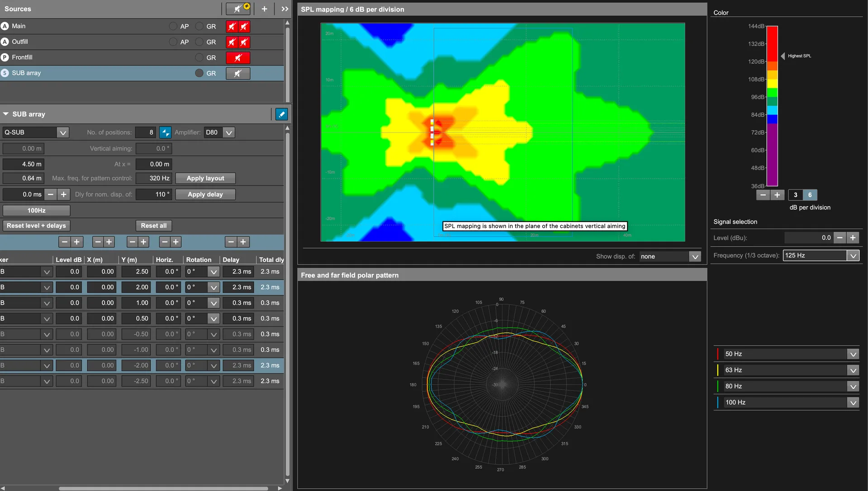Click the red mute icon for Frontfill

(238, 58)
